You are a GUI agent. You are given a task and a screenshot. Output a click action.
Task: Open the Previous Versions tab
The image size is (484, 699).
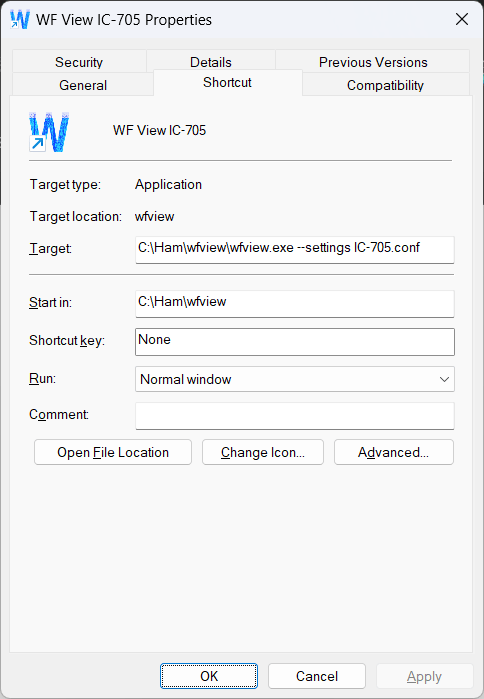pos(373,62)
